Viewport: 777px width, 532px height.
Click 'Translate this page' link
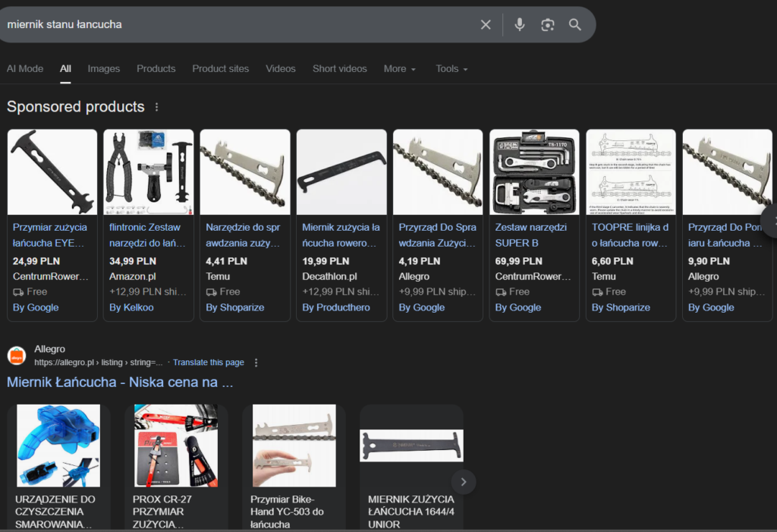pos(209,363)
